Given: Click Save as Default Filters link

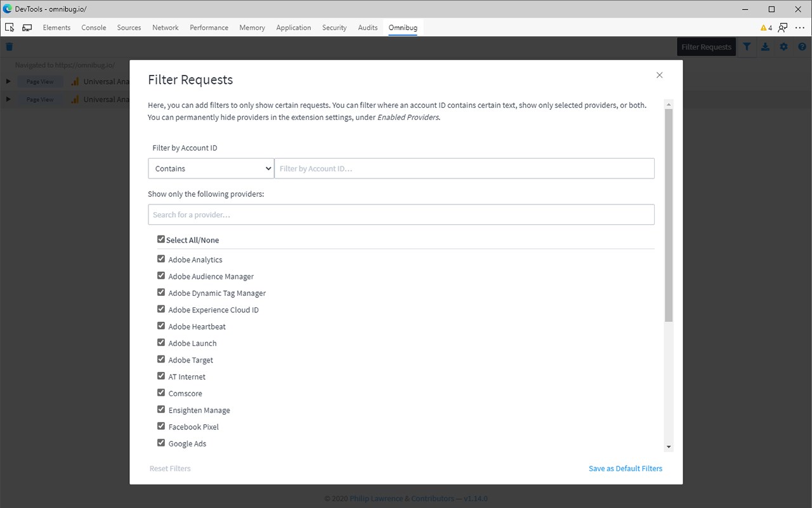Looking at the screenshot, I should (625, 468).
